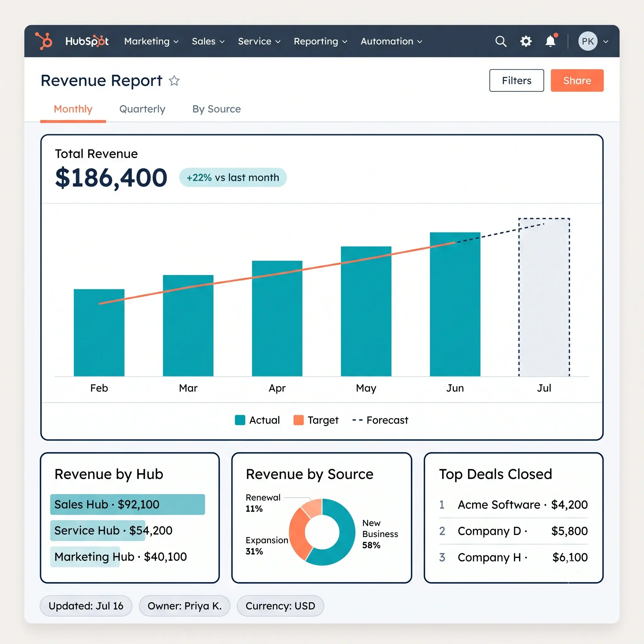Click the orange Share button
Screen dimensions: 644x644
pos(577,80)
